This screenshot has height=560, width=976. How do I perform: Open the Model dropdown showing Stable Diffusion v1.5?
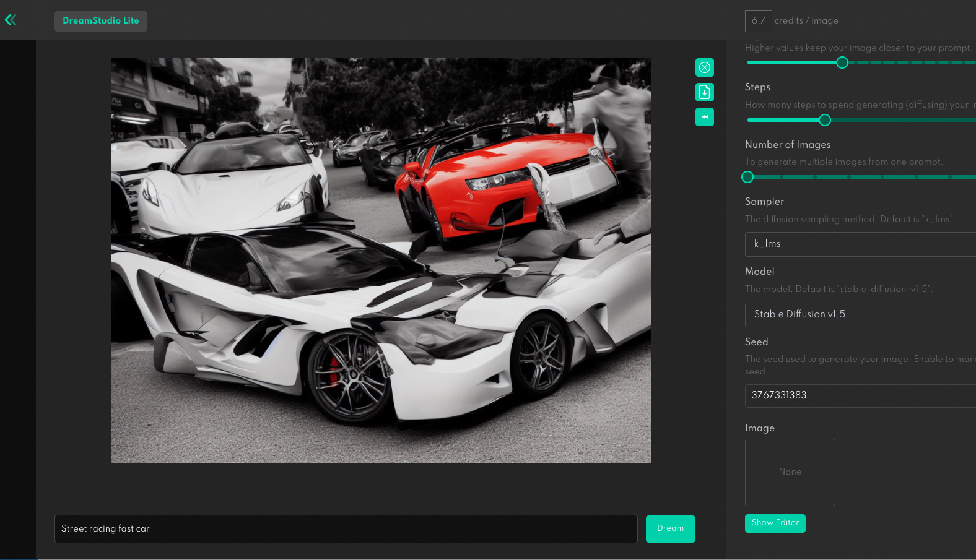(861, 314)
